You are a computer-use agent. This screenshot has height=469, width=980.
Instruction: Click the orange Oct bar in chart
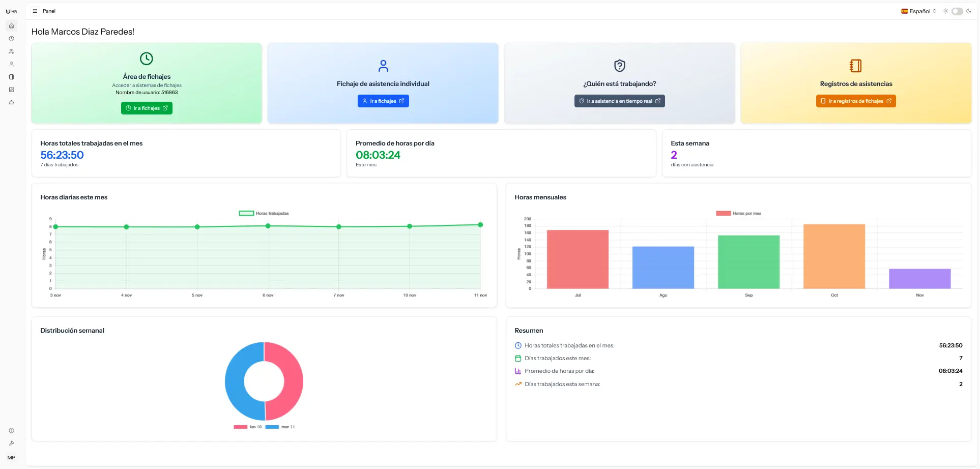click(x=834, y=256)
